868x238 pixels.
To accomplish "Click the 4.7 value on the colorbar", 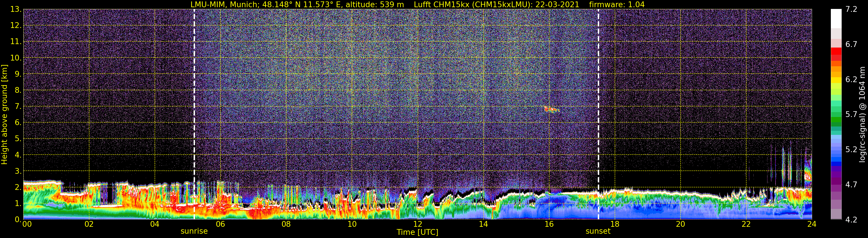I will tap(851, 185).
